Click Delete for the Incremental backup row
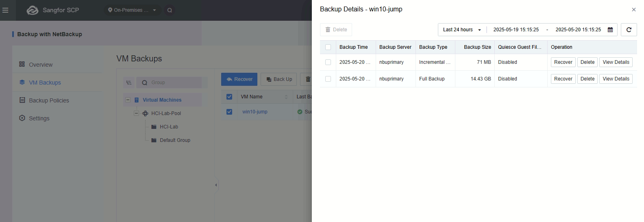The image size is (644, 222). coord(587,62)
